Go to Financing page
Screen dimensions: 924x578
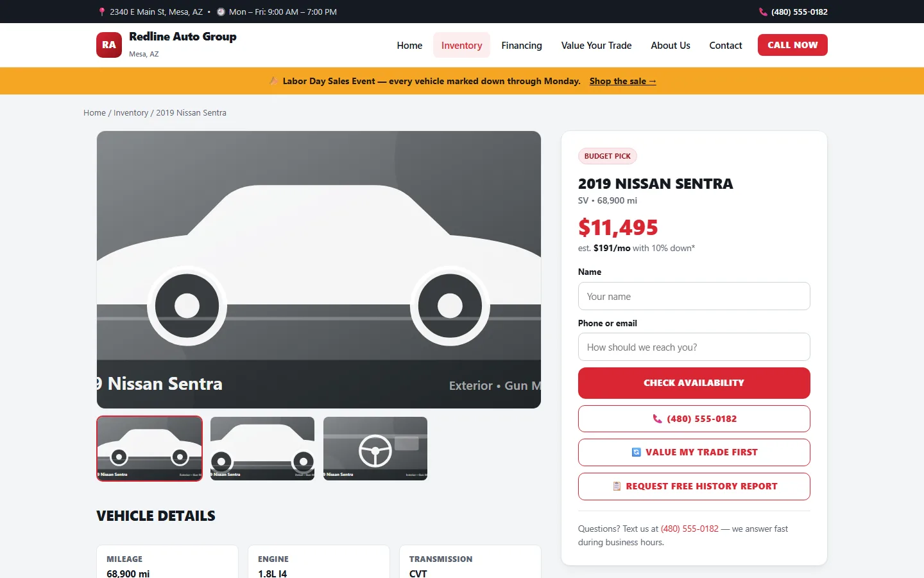pyautogui.click(x=522, y=46)
